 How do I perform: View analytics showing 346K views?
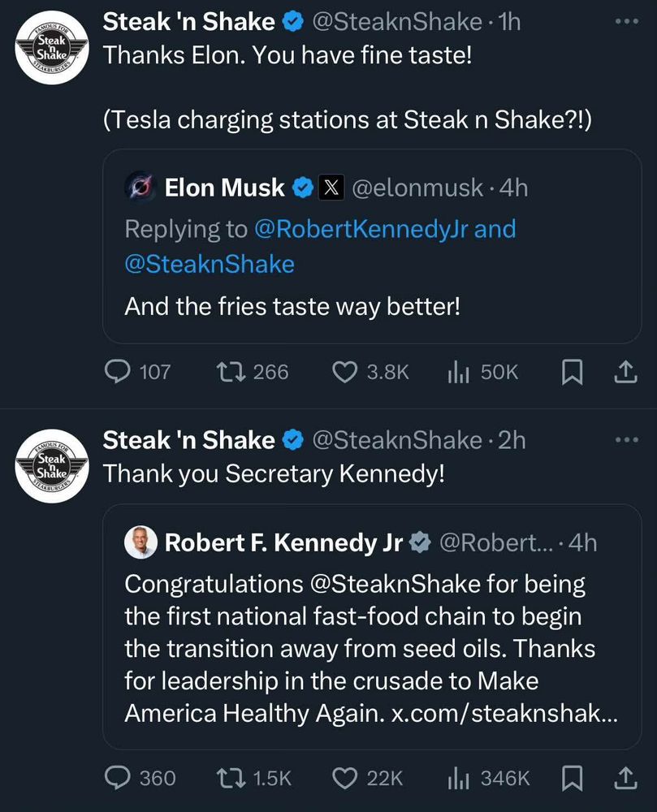pos(458,778)
